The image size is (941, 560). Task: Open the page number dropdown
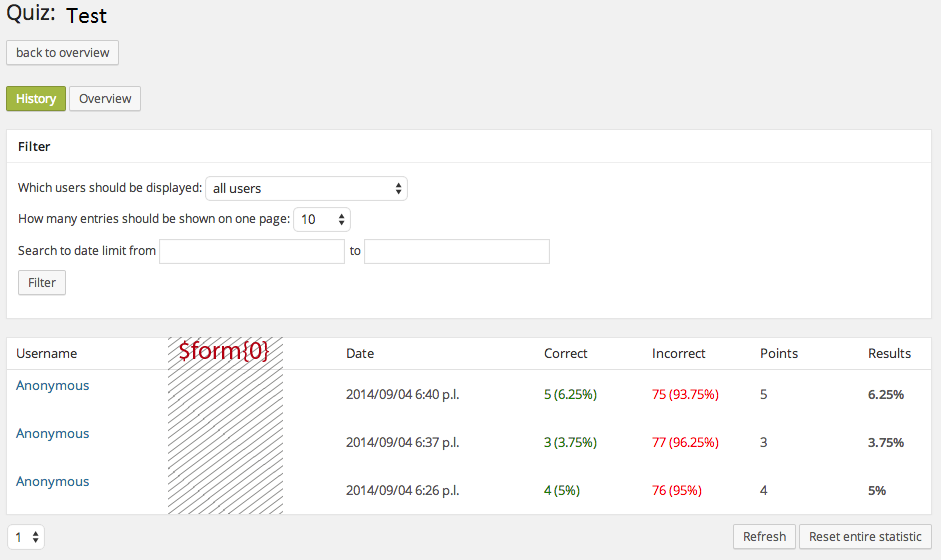[26, 537]
